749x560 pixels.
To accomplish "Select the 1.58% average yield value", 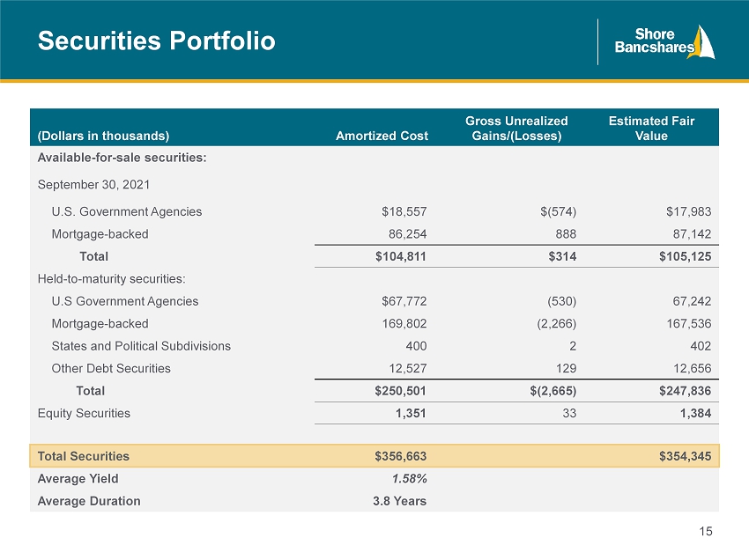I will click(x=410, y=478).
